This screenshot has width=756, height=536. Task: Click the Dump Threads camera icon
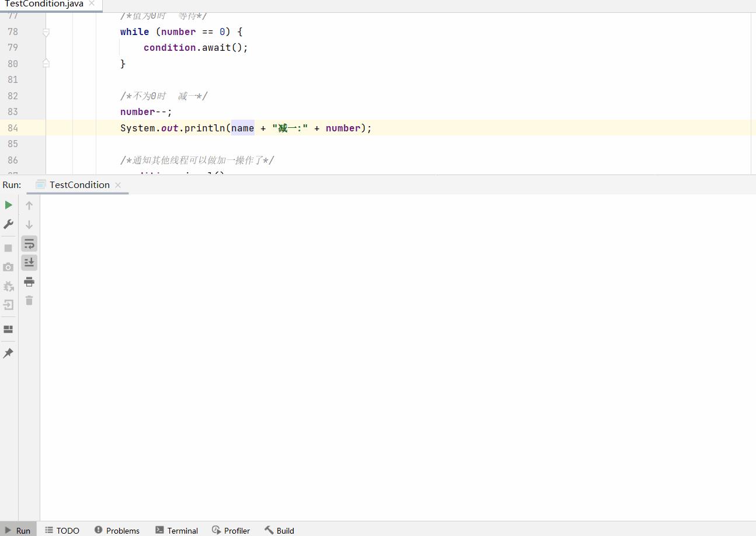(8, 267)
